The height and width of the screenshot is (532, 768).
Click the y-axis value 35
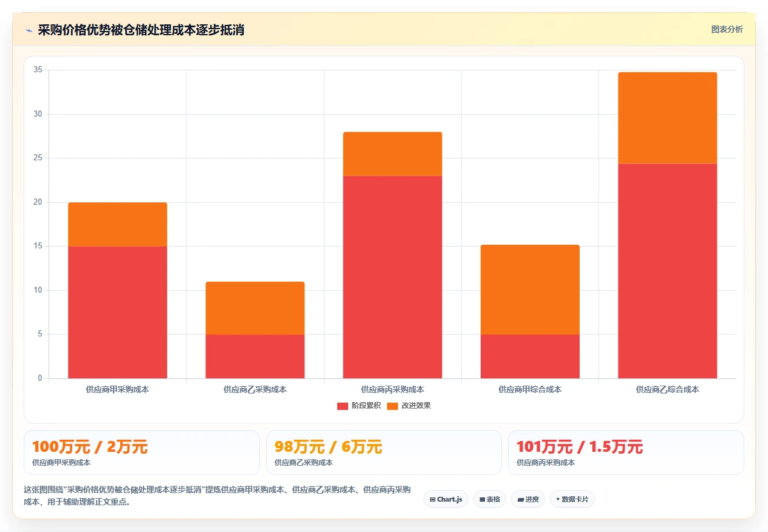tap(38, 70)
